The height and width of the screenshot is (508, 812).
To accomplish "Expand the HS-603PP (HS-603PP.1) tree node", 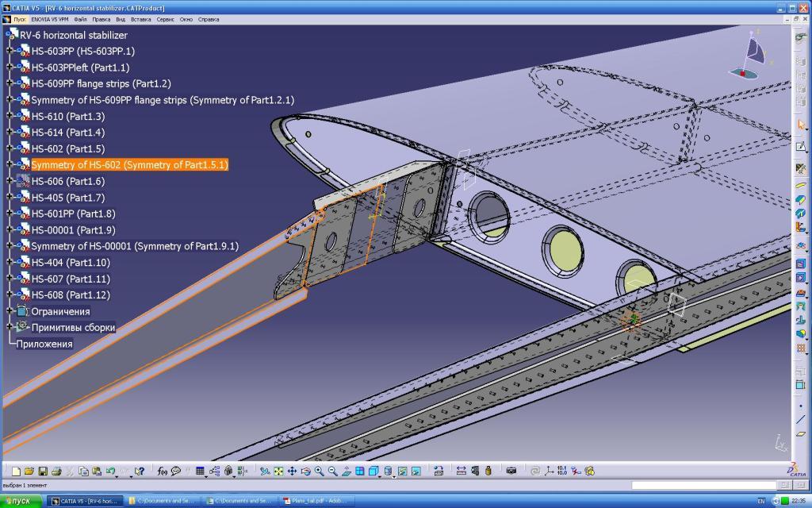I will pyautogui.click(x=10, y=51).
